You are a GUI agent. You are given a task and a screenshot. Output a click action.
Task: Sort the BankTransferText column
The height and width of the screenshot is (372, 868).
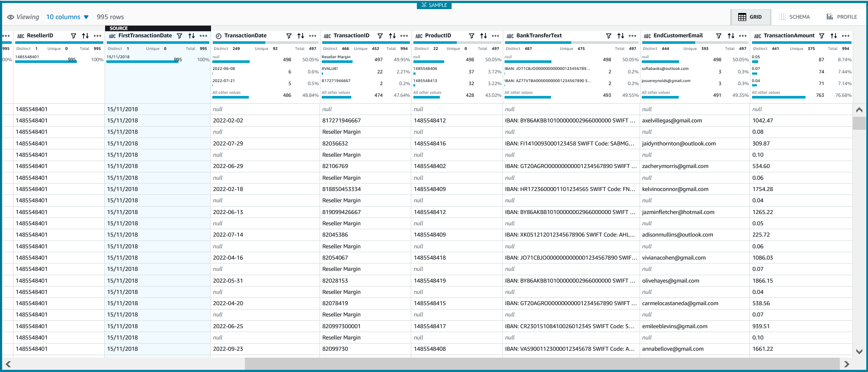pos(620,36)
